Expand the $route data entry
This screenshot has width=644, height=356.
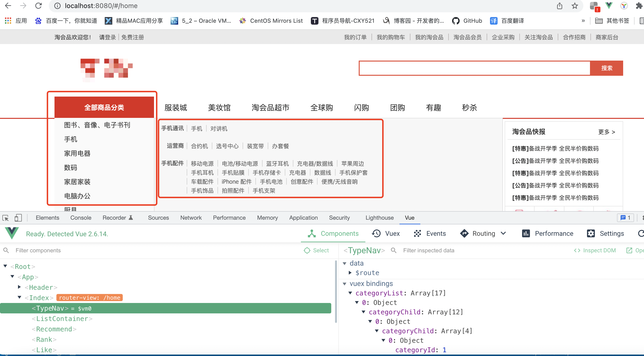pos(350,273)
